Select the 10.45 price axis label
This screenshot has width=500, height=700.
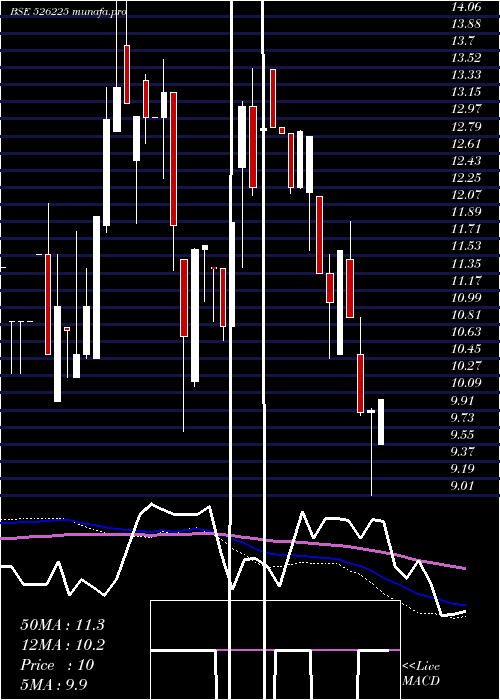tap(466, 349)
